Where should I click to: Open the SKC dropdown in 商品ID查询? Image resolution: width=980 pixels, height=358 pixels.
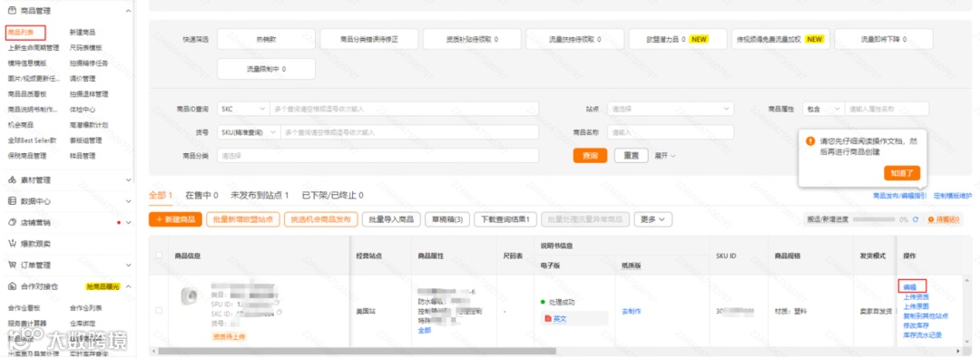(243, 109)
